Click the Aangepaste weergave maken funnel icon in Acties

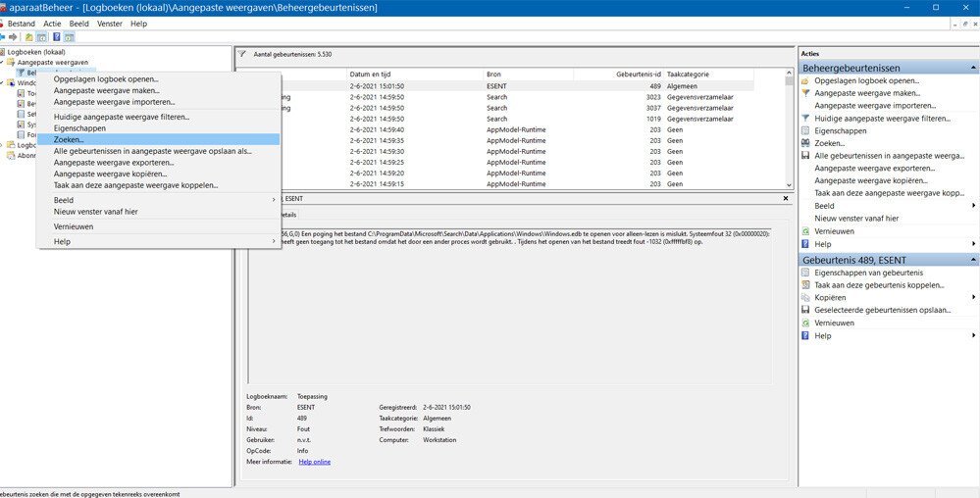pos(805,93)
